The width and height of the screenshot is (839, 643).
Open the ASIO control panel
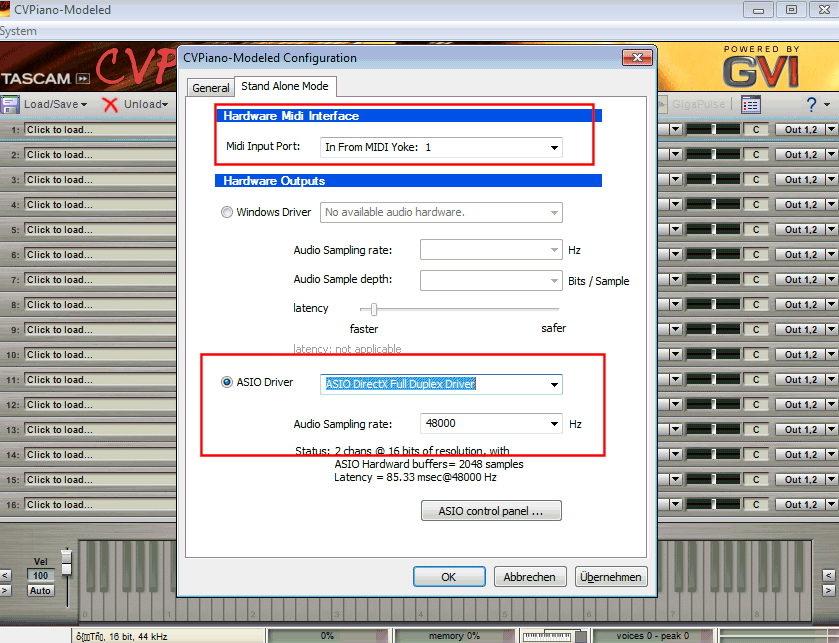pos(491,511)
